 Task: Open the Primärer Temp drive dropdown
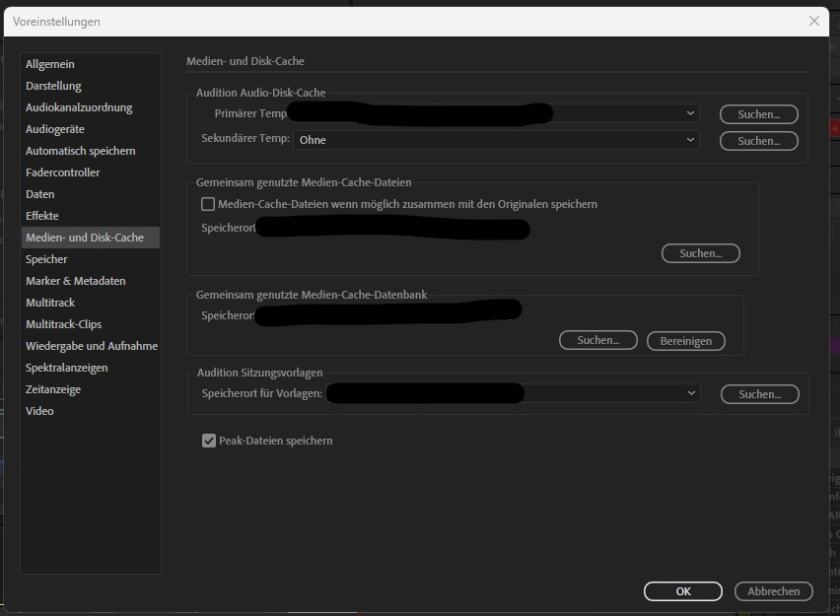[x=690, y=113]
